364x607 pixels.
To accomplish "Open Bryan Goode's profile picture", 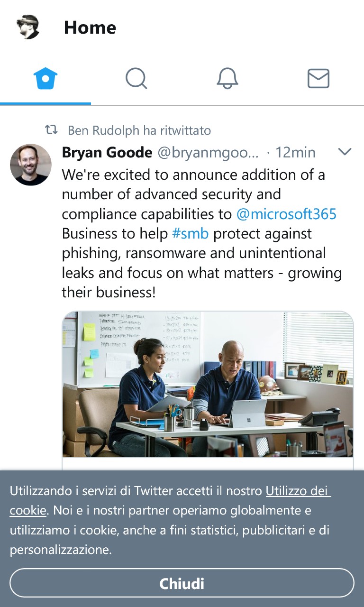I will pyautogui.click(x=31, y=165).
